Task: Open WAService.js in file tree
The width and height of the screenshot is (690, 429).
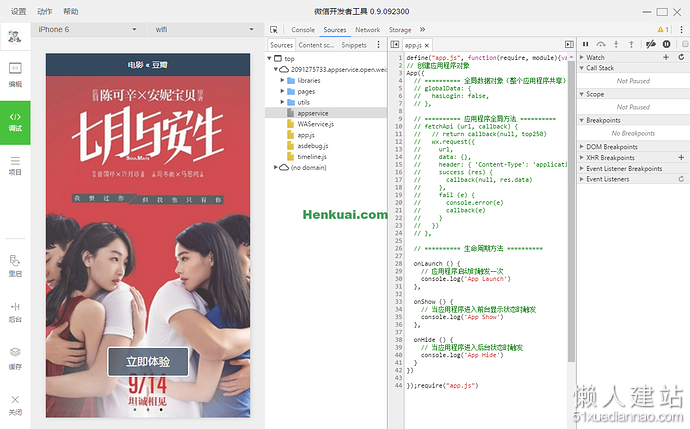Action: [x=316, y=124]
